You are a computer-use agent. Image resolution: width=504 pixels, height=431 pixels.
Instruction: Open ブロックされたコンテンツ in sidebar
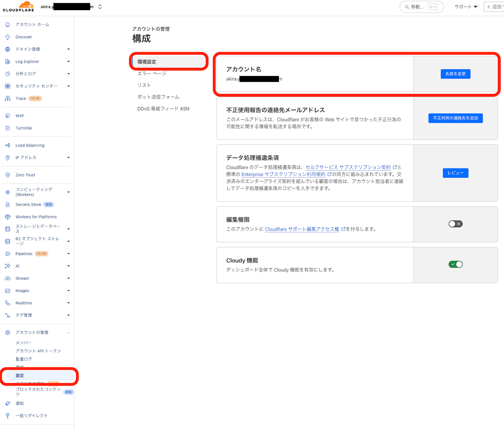(x=38, y=392)
